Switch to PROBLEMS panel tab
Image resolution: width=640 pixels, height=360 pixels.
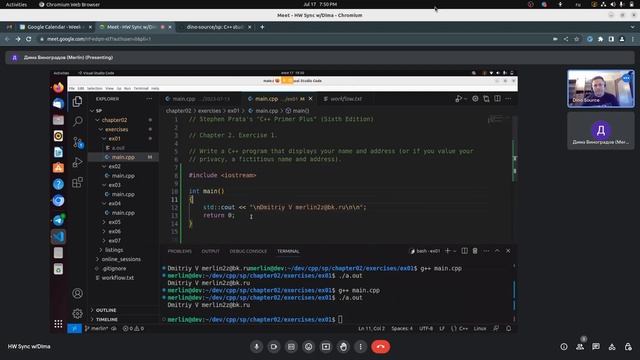pyautogui.click(x=180, y=251)
